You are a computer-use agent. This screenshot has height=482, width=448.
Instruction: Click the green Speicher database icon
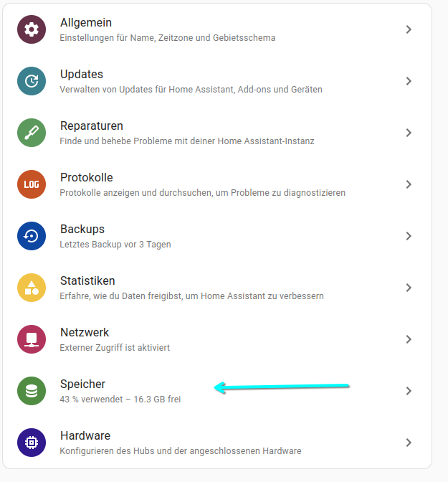(32, 391)
